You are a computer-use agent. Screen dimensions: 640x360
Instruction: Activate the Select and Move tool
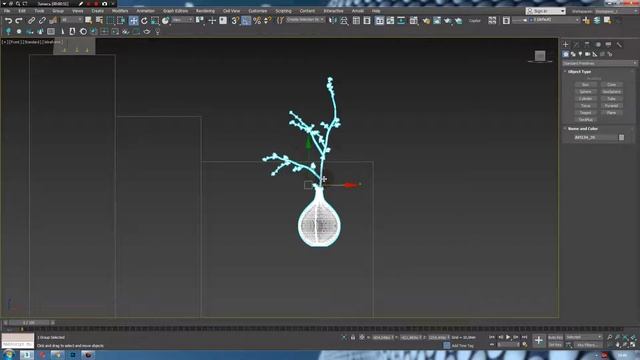(x=133, y=20)
